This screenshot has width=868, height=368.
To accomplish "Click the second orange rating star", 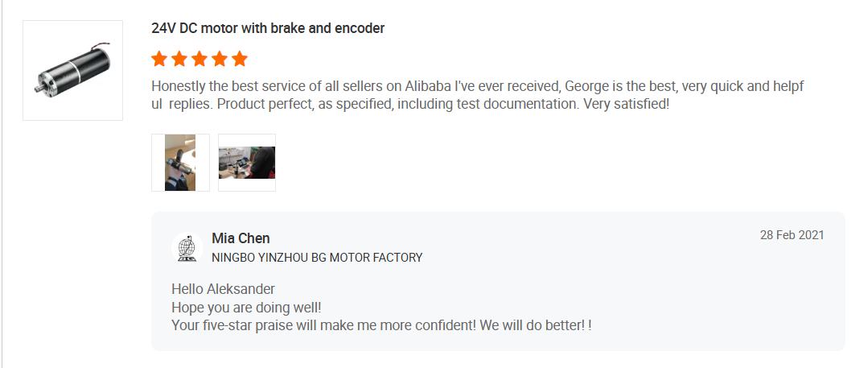I will tap(179, 59).
